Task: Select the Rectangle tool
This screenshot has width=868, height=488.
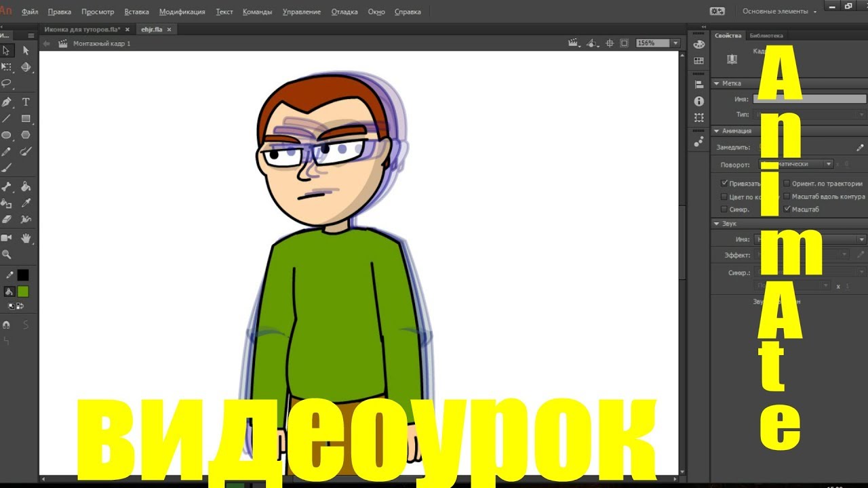Action: 26,119
